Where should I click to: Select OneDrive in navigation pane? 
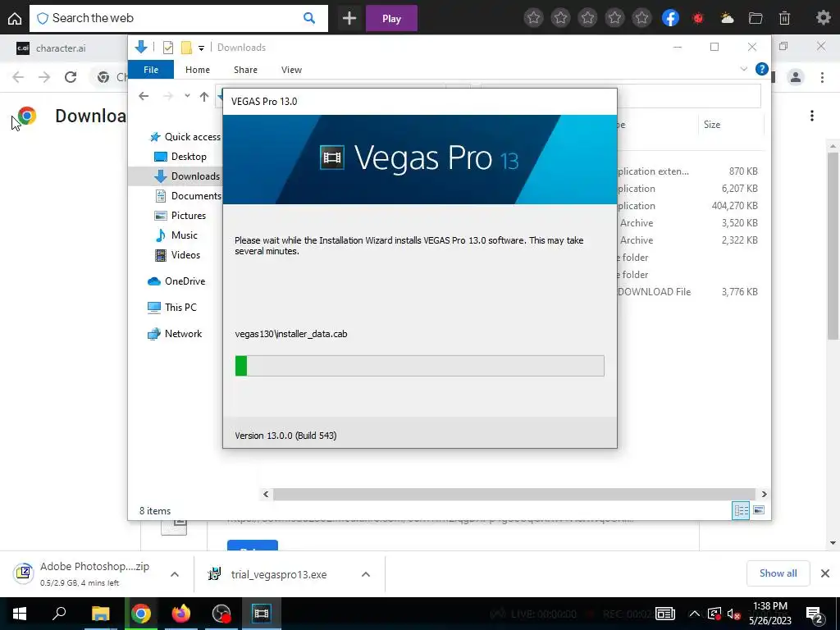tap(176, 281)
